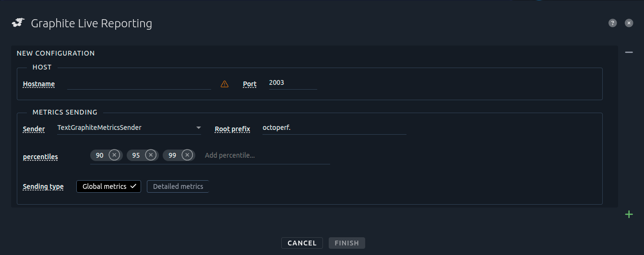The image size is (644, 255).
Task: Click the New Configuration section header
Action: click(56, 53)
